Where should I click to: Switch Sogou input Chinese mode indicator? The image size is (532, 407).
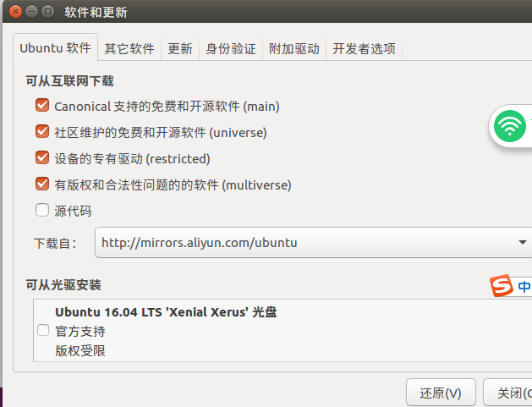pyautogui.click(x=524, y=287)
